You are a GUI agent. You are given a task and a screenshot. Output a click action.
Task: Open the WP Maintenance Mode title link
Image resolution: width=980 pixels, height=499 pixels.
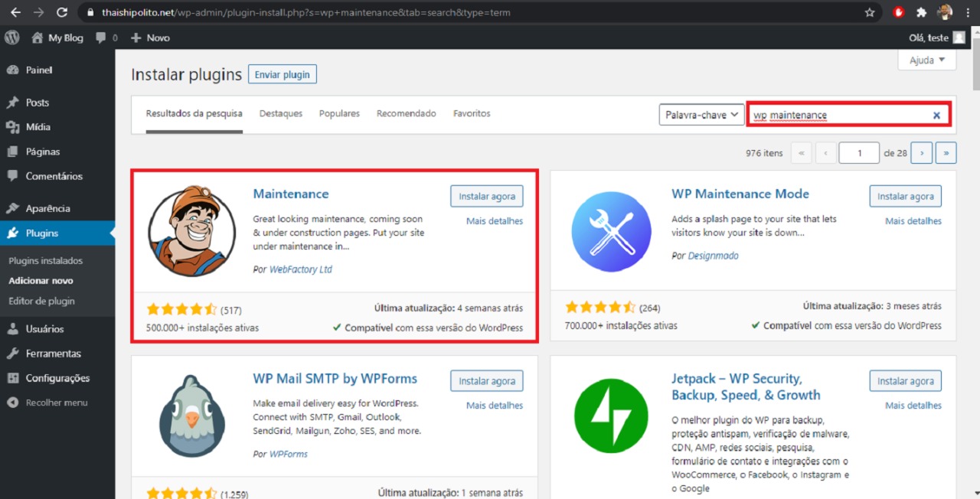pos(740,194)
